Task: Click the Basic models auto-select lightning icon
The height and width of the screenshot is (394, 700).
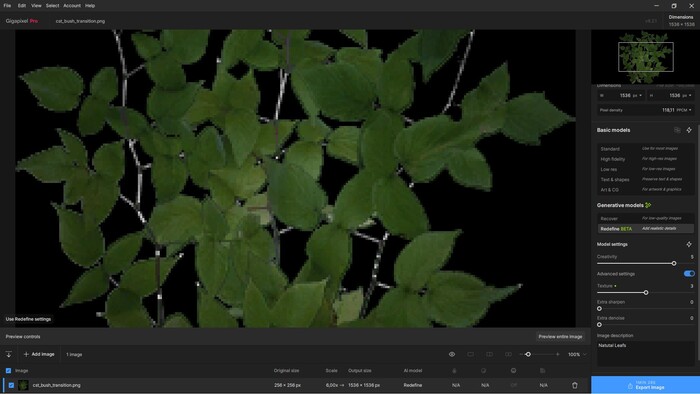Action: 689,130
